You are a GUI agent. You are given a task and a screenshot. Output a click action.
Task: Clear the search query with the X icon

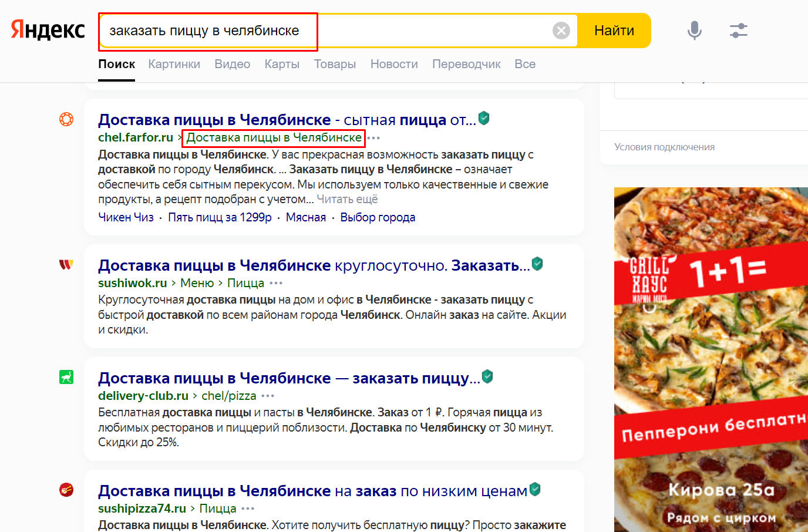[x=561, y=31]
